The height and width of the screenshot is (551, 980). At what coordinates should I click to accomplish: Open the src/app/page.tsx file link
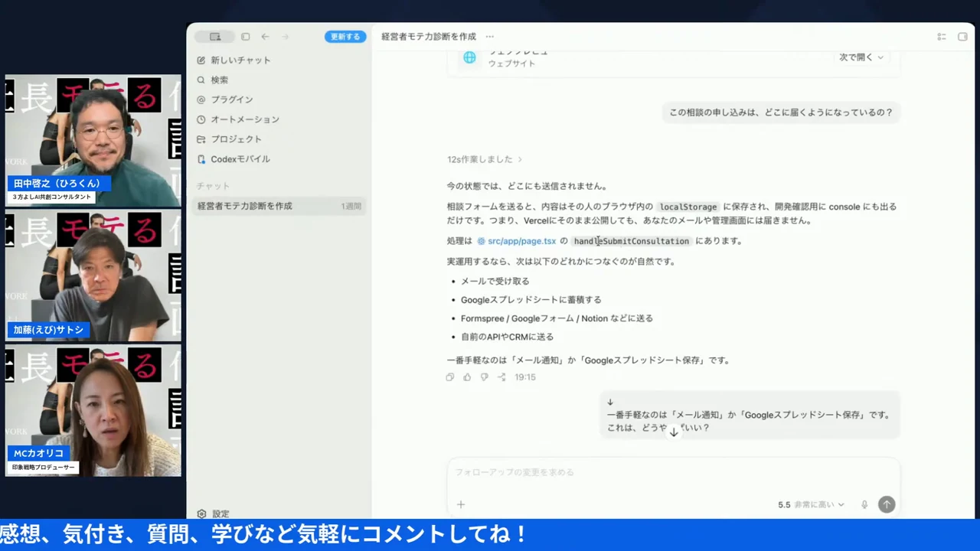pyautogui.click(x=517, y=241)
